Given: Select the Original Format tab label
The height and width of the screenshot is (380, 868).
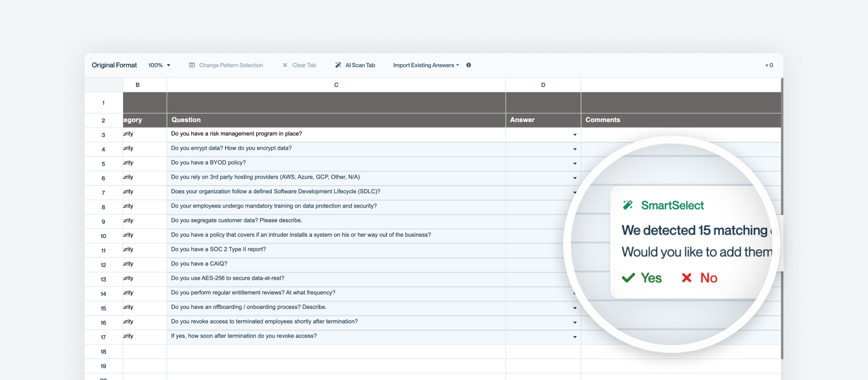Looking at the screenshot, I should coord(114,65).
